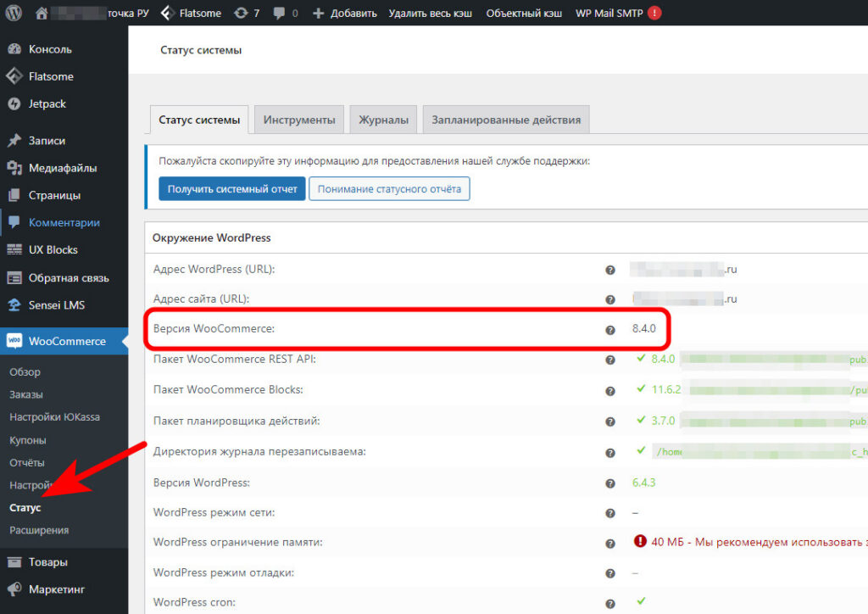Screen dimensions: 868x614
Task: Click help icon for Версия WordPress
Action: click(610, 483)
